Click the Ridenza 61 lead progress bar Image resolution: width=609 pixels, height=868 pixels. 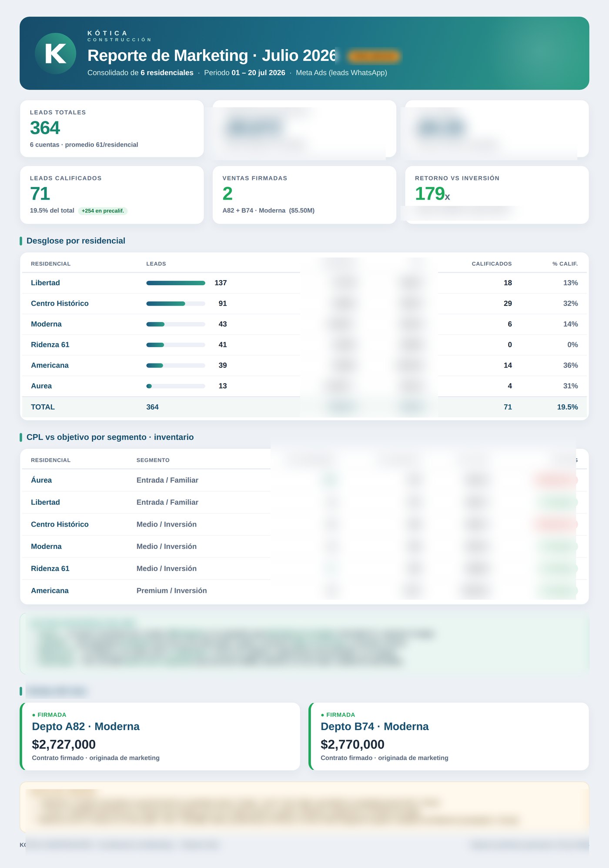(x=176, y=345)
